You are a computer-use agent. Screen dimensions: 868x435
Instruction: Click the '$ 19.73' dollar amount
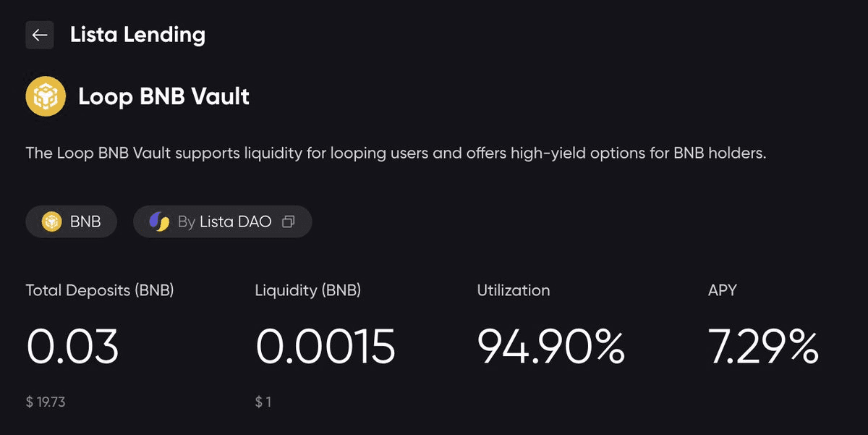click(x=46, y=401)
